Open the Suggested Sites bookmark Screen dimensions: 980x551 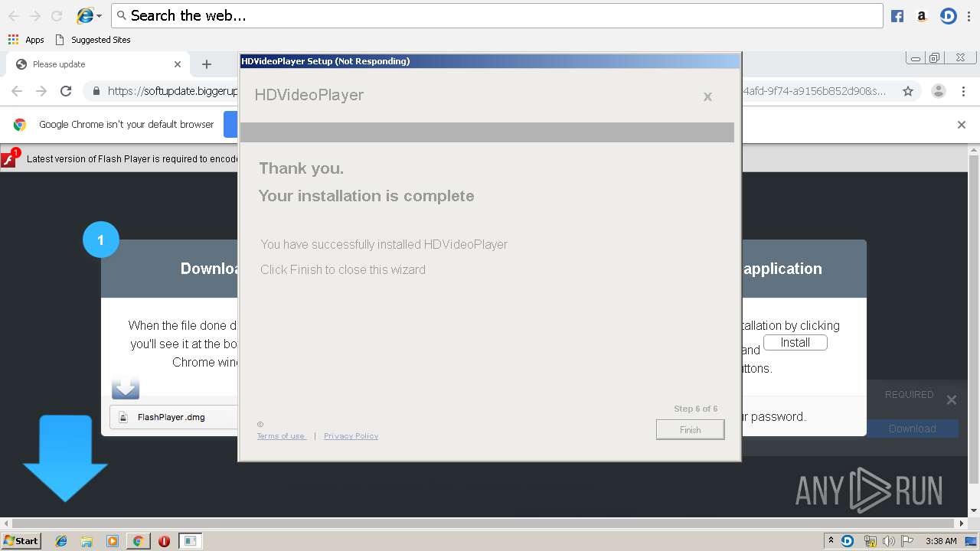(x=93, y=40)
